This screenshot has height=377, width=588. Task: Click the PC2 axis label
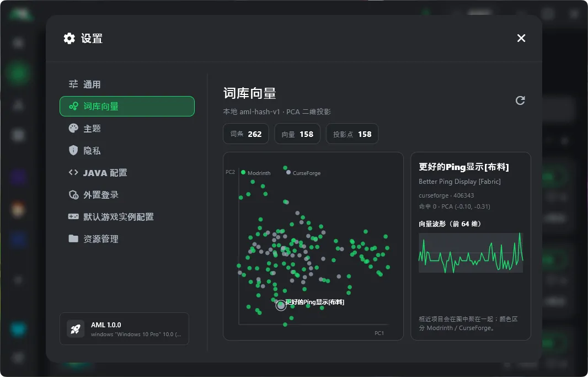point(230,172)
